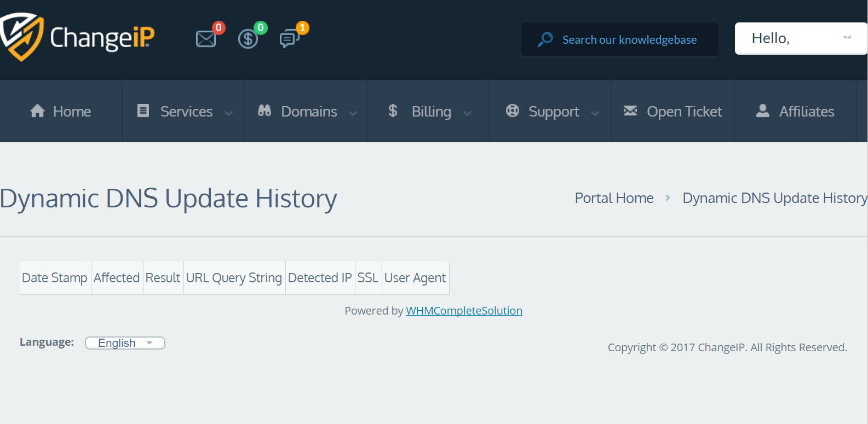Click the Date Stamp column header
Image resolution: width=868 pixels, height=424 pixels.
pos(55,278)
